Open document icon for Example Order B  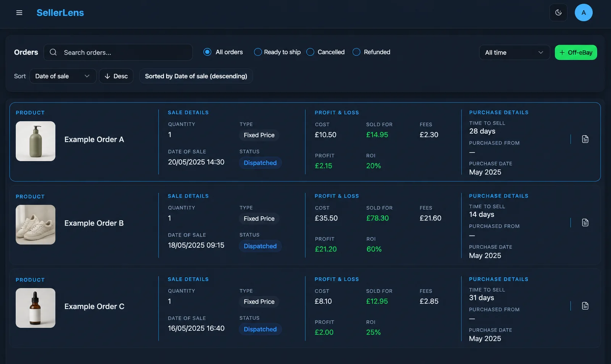tap(585, 222)
